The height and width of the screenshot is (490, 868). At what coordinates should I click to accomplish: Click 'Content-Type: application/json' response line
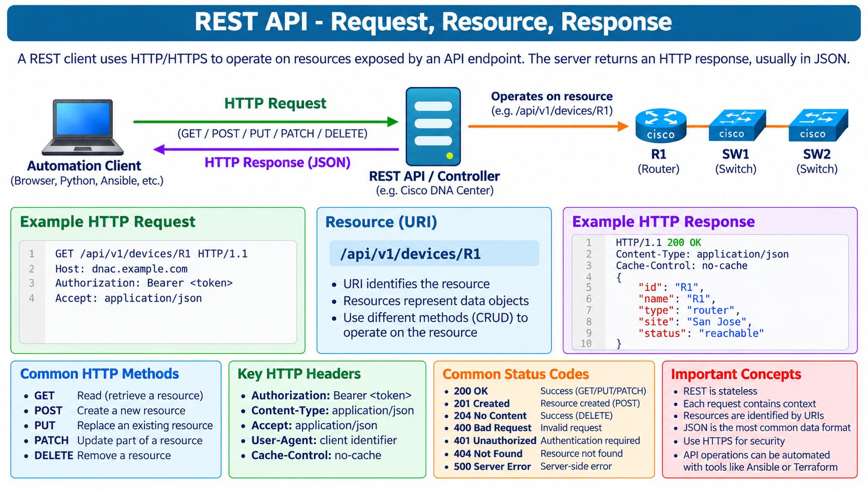point(702,254)
